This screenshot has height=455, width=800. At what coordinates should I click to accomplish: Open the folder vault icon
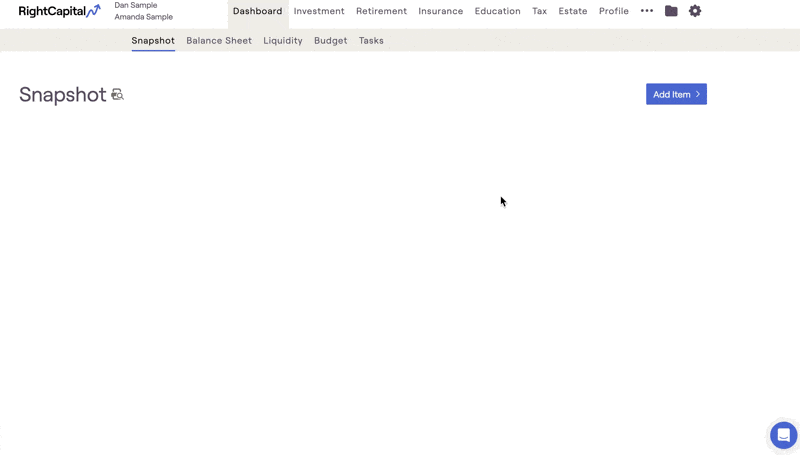pyautogui.click(x=671, y=11)
